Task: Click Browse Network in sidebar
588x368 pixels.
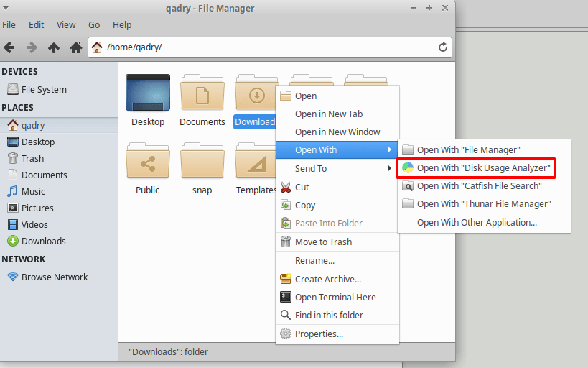Action: pos(59,277)
